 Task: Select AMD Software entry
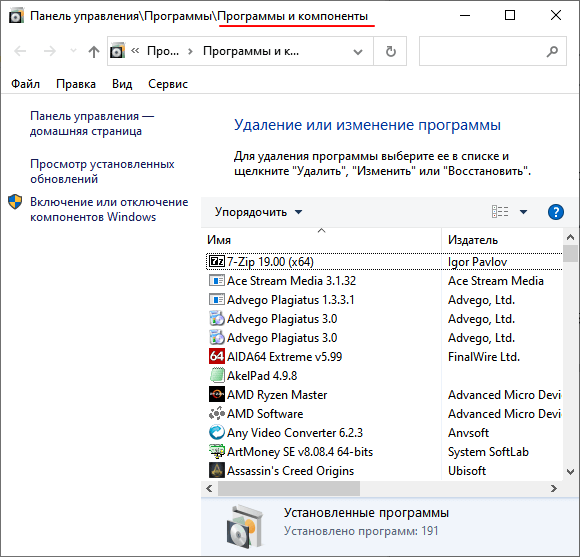click(x=265, y=413)
